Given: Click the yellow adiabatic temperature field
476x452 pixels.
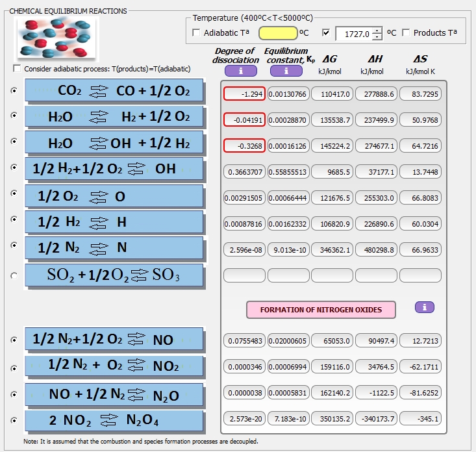Looking at the screenshot, I should click(278, 33).
